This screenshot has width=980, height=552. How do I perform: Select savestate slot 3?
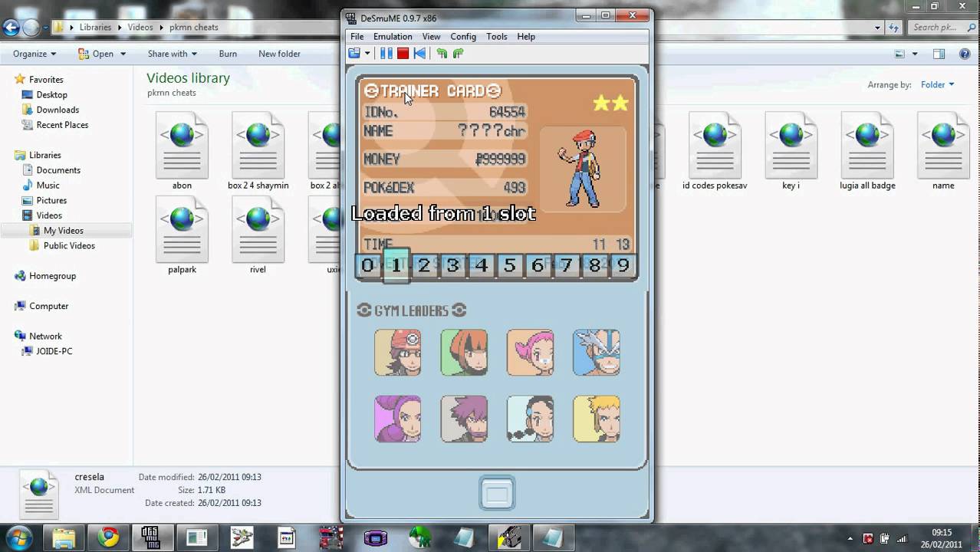[452, 265]
